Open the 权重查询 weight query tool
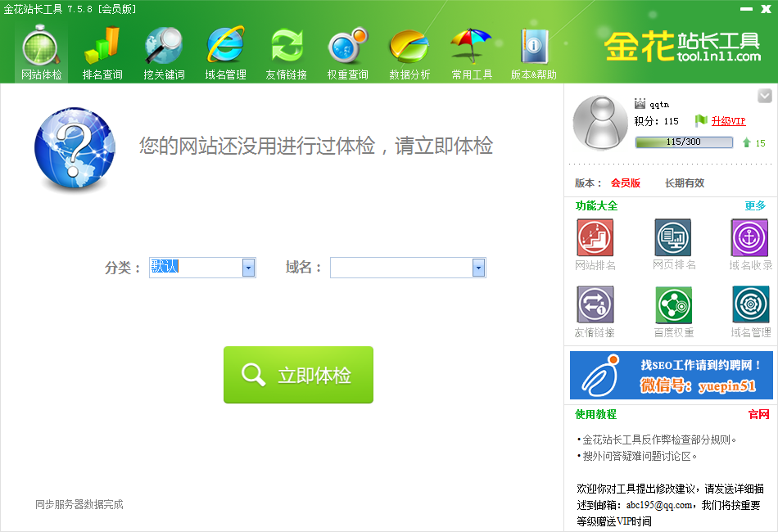Viewport: 778px width, 532px height. [x=348, y=53]
